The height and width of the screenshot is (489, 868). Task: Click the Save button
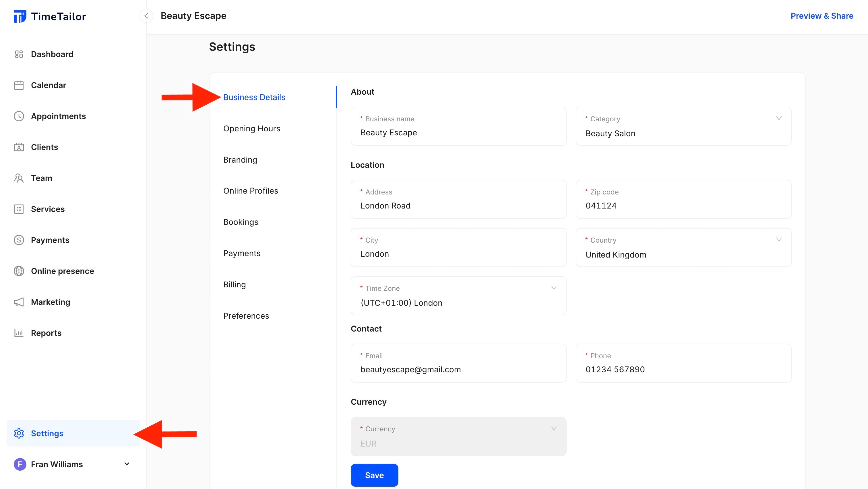coord(374,475)
